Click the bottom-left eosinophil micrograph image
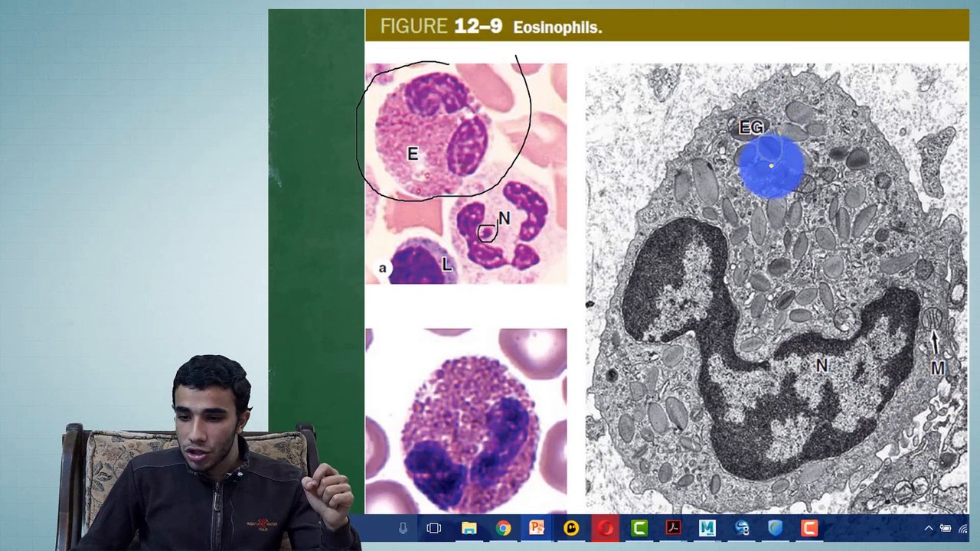The image size is (980, 551). pos(466,421)
